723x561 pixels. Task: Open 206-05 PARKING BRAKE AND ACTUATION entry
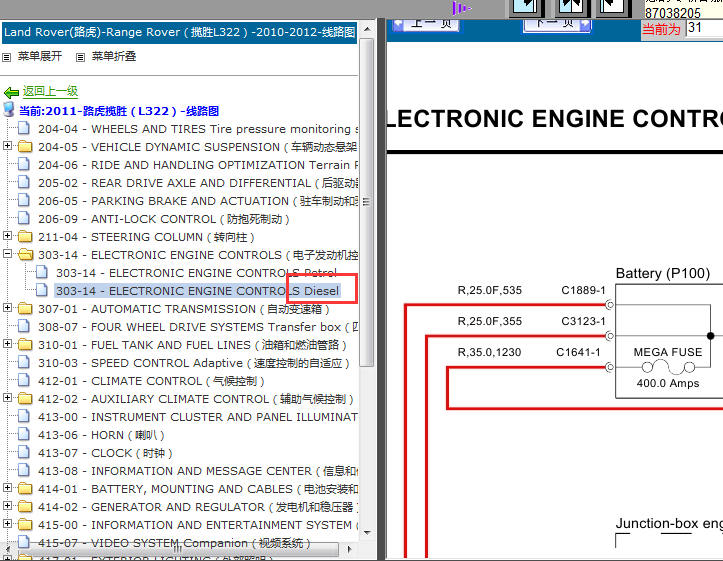pos(198,201)
